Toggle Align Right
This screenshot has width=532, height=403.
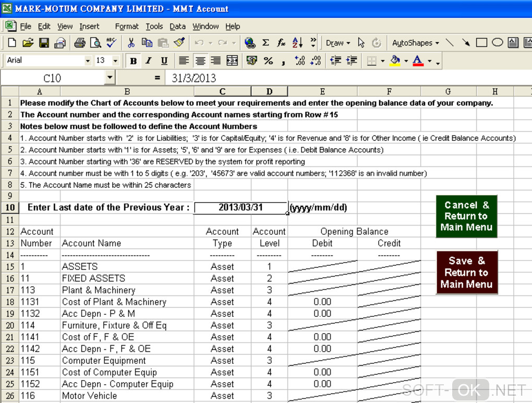point(215,61)
